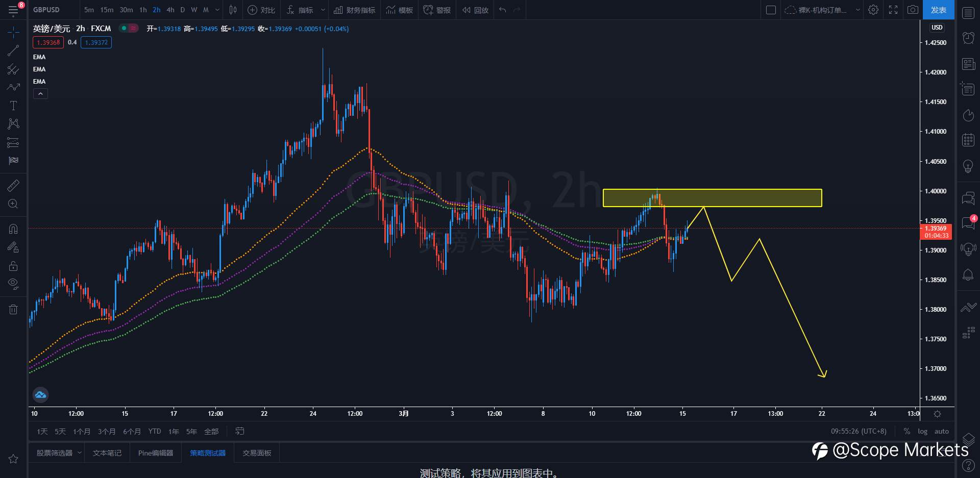Image resolution: width=980 pixels, height=478 pixels.
Task: Select the text annotation tool
Action: click(14, 106)
